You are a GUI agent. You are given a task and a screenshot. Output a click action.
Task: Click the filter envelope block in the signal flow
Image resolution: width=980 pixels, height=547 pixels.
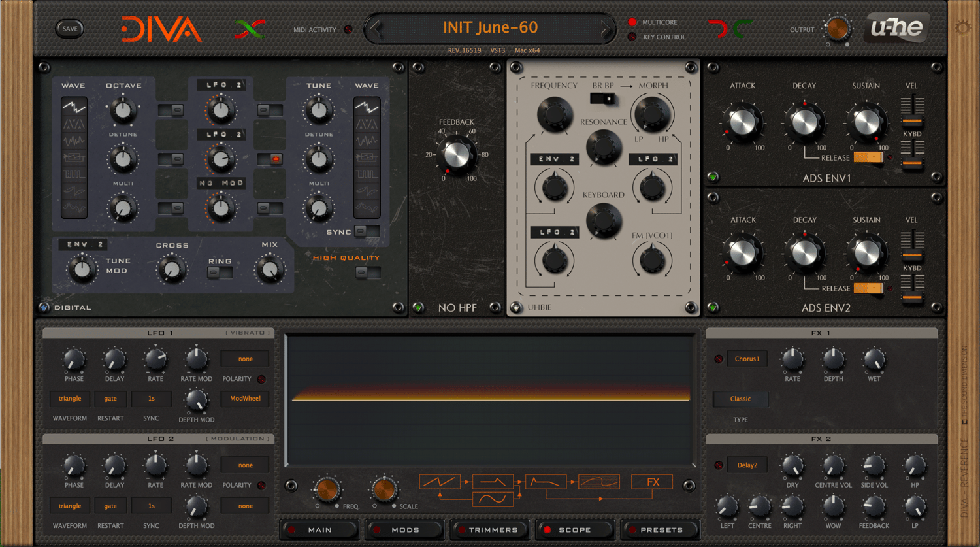click(x=546, y=482)
